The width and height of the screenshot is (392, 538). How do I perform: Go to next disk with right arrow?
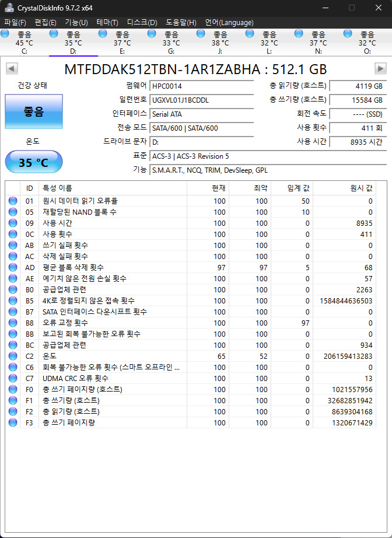tap(380, 69)
